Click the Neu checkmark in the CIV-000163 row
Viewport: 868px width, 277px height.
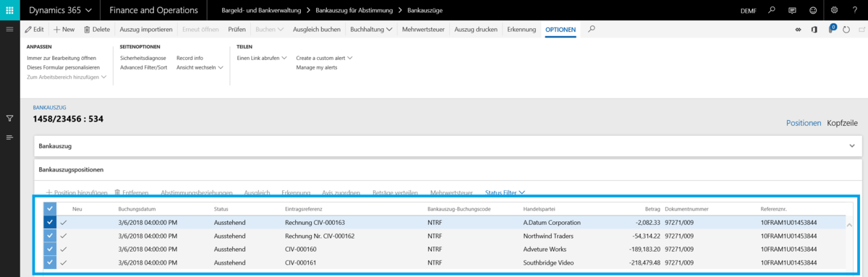(64, 223)
